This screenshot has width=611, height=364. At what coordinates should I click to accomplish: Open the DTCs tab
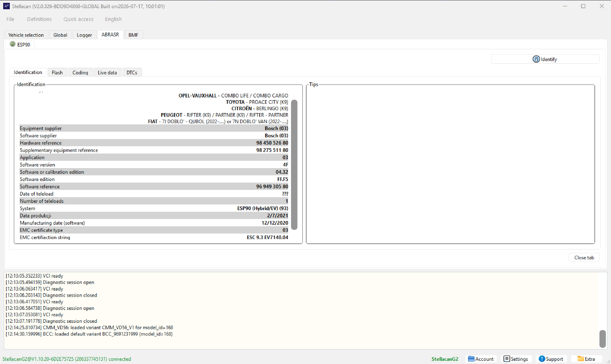(132, 73)
